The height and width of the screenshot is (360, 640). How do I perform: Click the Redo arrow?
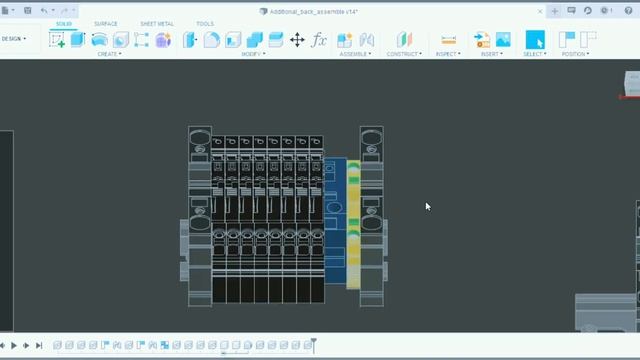64,11
